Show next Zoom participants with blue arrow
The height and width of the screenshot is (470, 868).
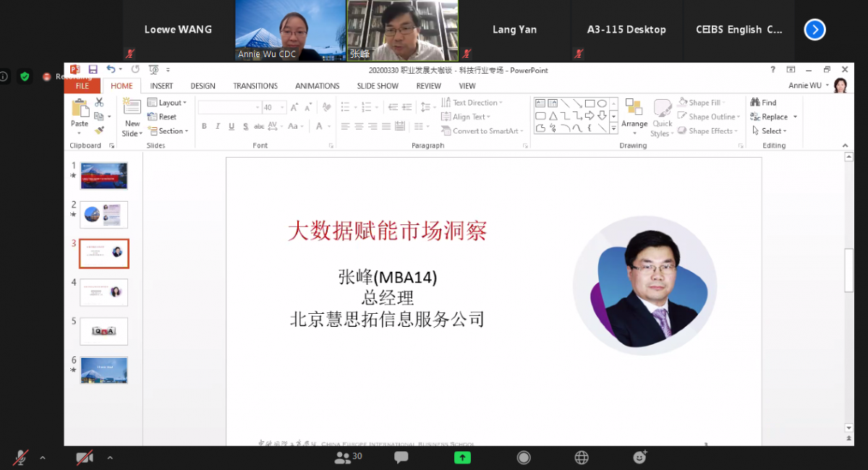[x=814, y=30]
